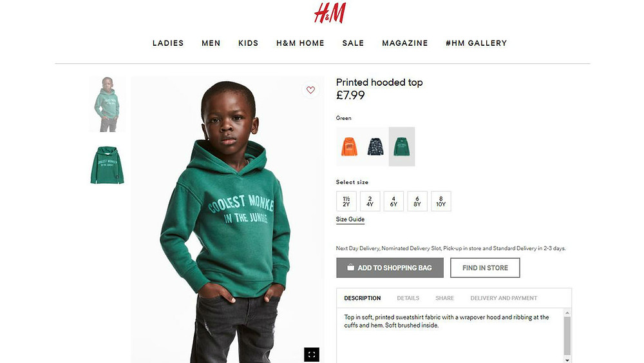Click the shopping bag icon on button
This screenshot has width=644, height=363.
pos(350,267)
